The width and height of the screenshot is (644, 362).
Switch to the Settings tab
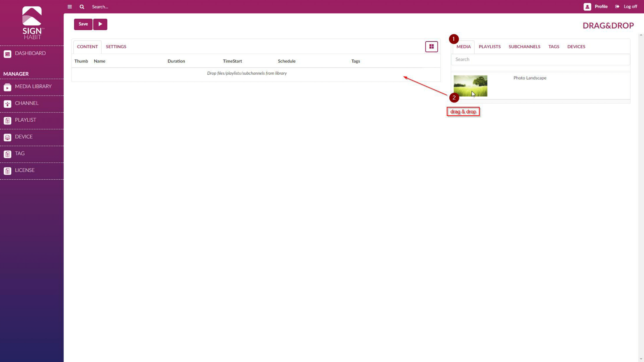click(x=116, y=47)
